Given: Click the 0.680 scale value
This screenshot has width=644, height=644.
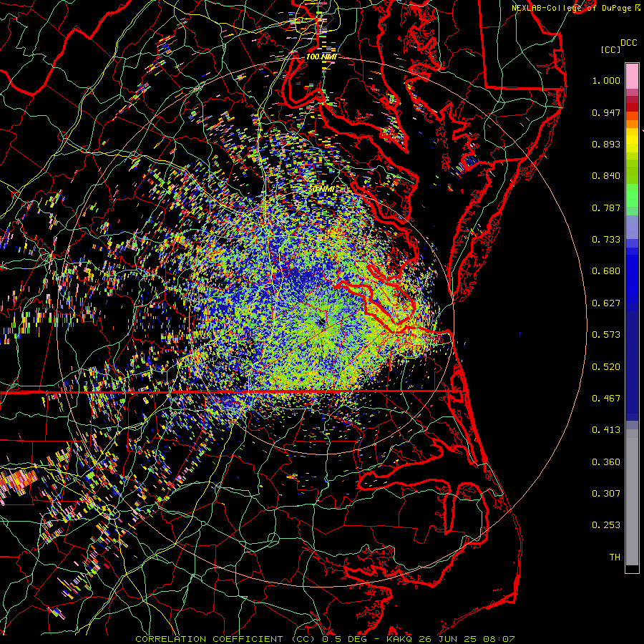Looking at the screenshot, I should click(x=606, y=271).
